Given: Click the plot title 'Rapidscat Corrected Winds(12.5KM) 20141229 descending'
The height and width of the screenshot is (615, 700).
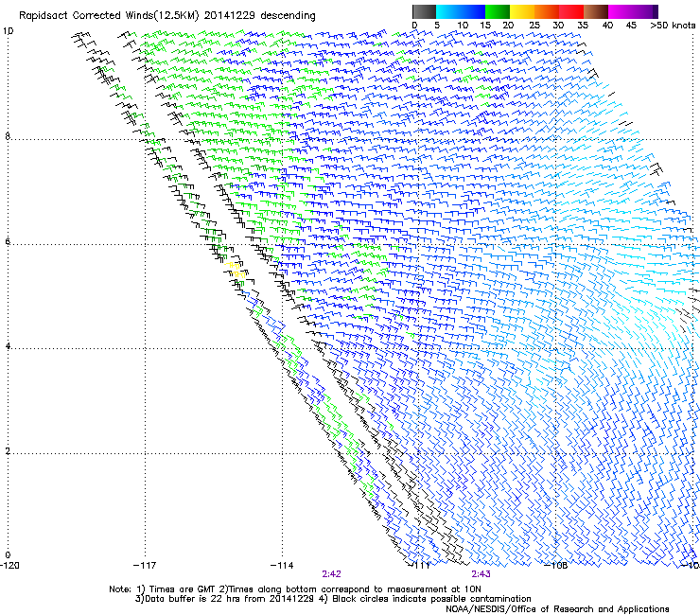Looking at the screenshot, I should tap(167, 16).
